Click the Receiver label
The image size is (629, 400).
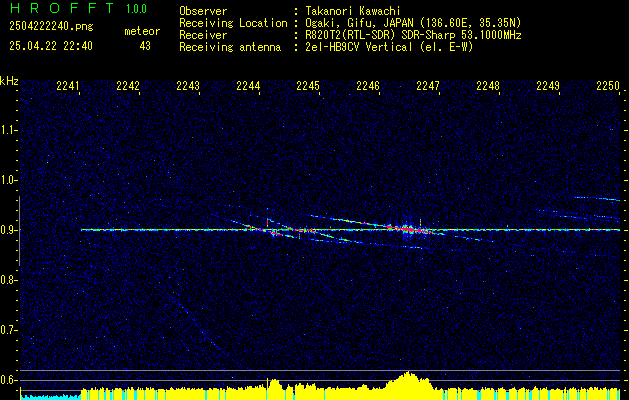pyautogui.click(x=203, y=35)
